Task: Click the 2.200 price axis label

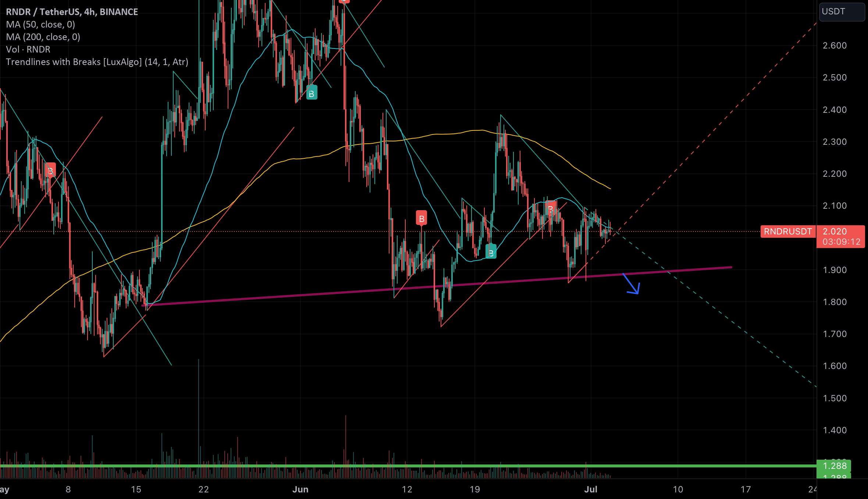Action: [835, 174]
